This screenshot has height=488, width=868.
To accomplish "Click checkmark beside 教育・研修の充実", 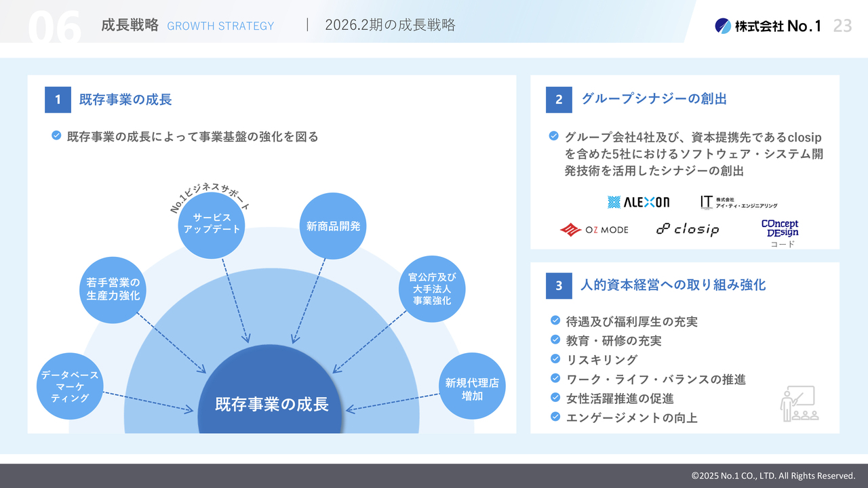I will (x=555, y=340).
